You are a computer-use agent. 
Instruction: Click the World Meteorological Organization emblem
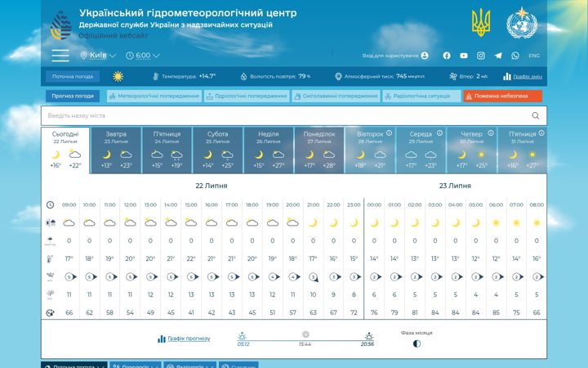click(522, 23)
